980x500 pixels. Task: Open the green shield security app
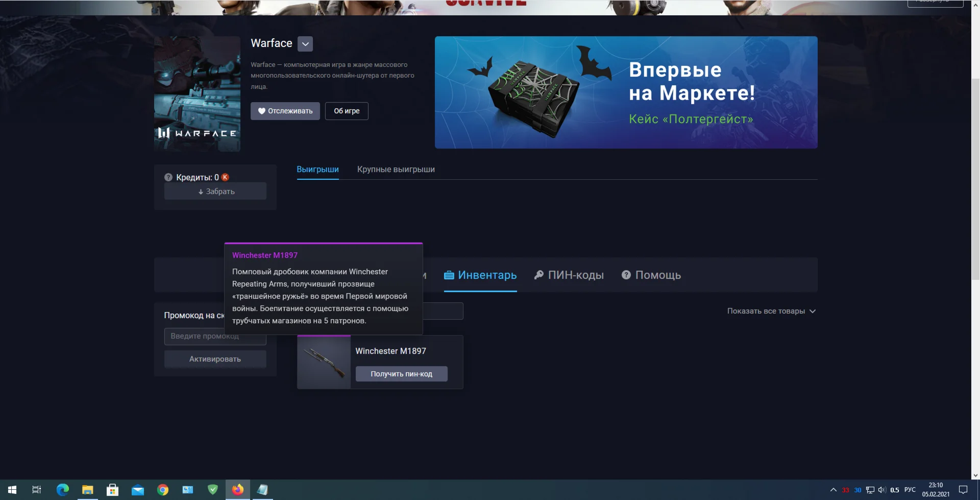click(212, 490)
